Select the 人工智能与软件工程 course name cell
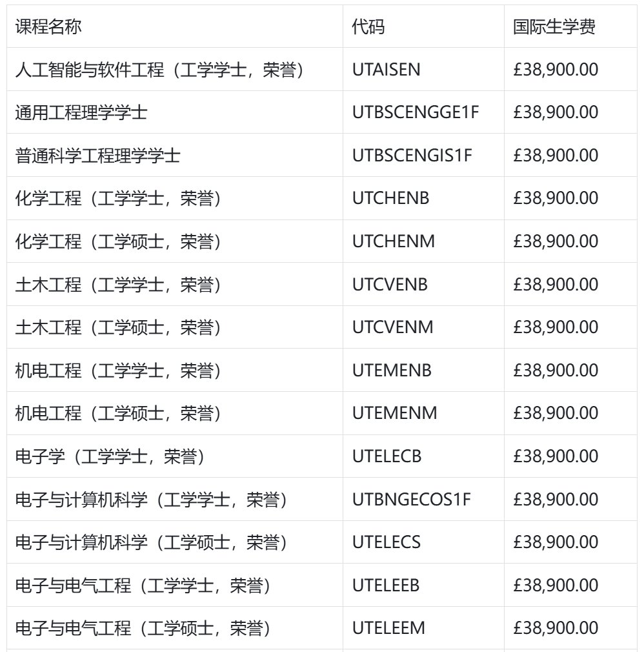The image size is (644, 652). [x=159, y=70]
